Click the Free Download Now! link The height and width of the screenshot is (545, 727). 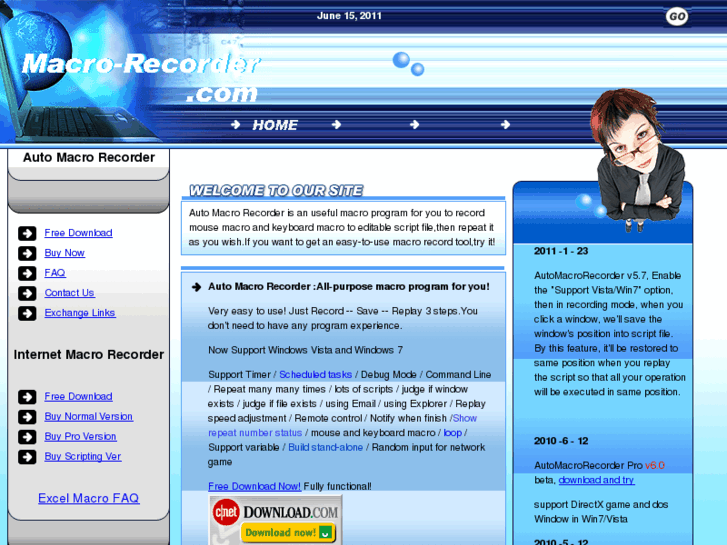tap(255, 486)
